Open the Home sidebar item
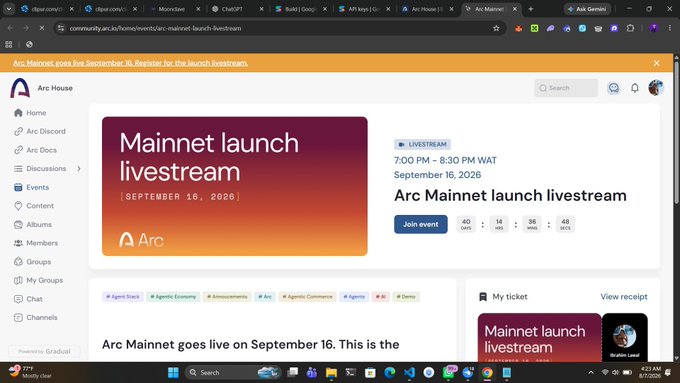Screen dimensions: 680x383 pos(30,113)
